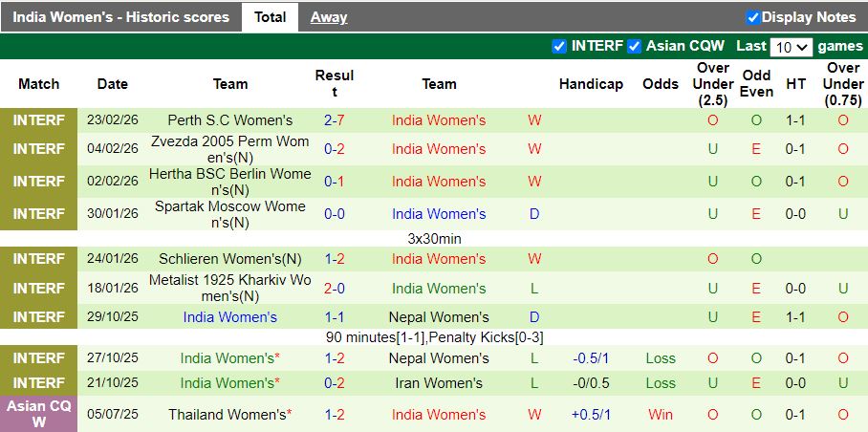The height and width of the screenshot is (432, 868).
Task: Toggle the Display Notes checkbox
Action: pyautogui.click(x=752, y=17)
